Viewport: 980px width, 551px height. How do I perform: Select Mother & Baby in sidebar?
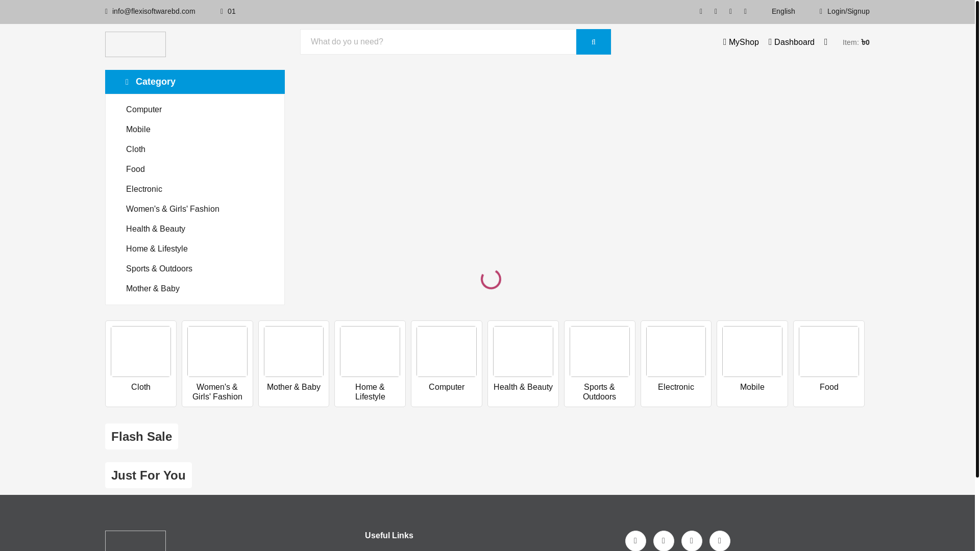coord(153,289)
